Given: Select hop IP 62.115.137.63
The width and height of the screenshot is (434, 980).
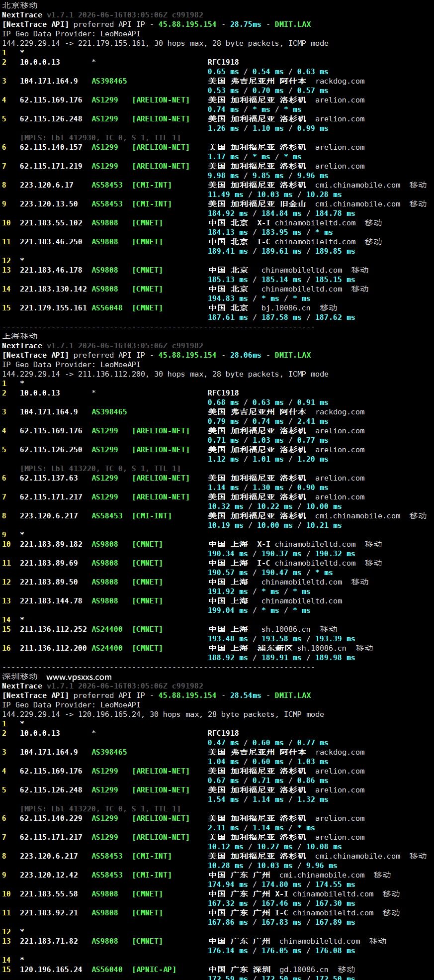Looking at the screenshot, I should click(x=49, y=478).
